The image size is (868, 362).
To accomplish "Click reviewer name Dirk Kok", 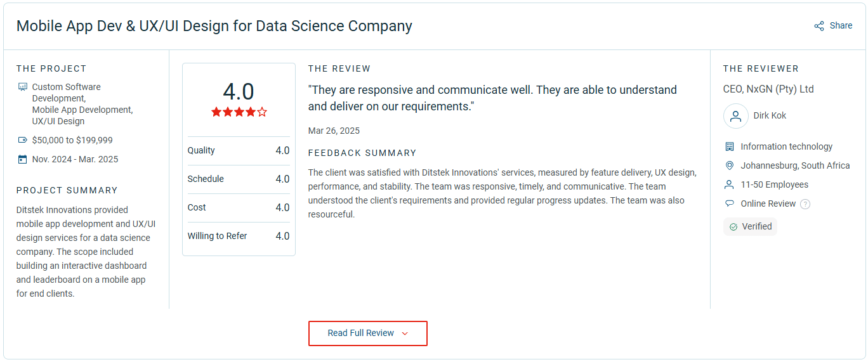I will [770, 116].
